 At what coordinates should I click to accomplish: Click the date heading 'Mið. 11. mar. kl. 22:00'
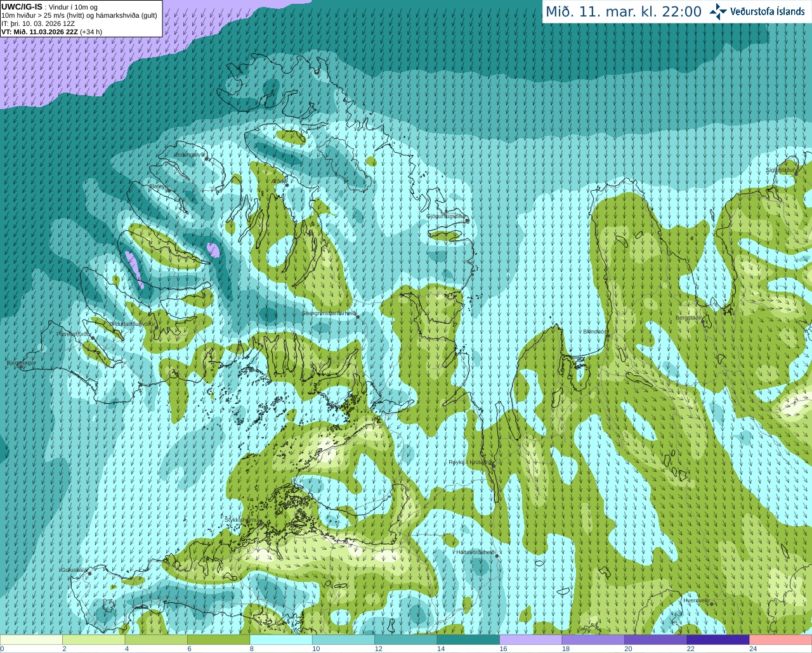(x=624, y=12)
